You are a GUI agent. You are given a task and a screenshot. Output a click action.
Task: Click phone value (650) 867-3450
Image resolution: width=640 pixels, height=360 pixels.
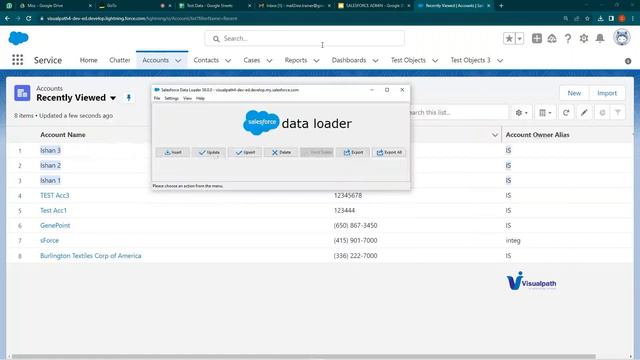pos(355,225)
